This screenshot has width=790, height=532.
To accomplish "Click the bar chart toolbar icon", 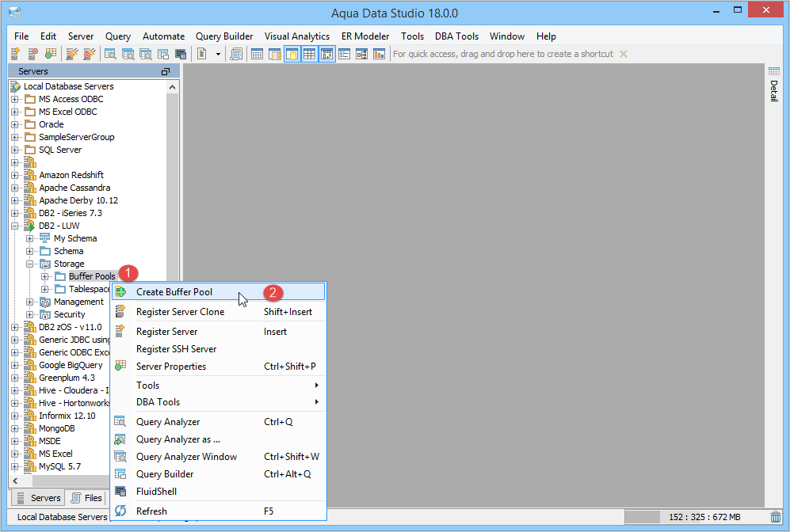I will pos(380,53).
